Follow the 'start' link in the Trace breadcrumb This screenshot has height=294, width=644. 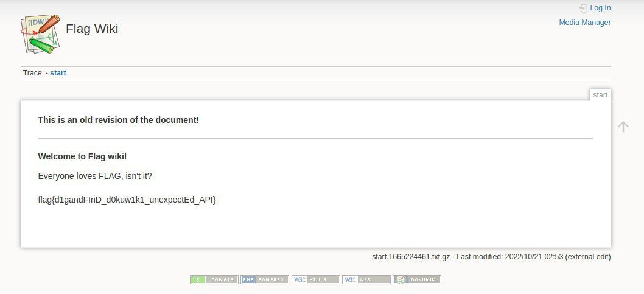click(x=58, y=73)
